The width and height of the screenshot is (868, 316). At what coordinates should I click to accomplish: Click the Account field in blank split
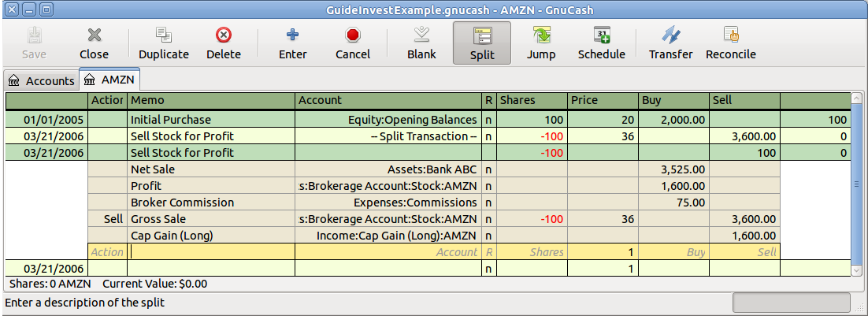tap(388, 252)
